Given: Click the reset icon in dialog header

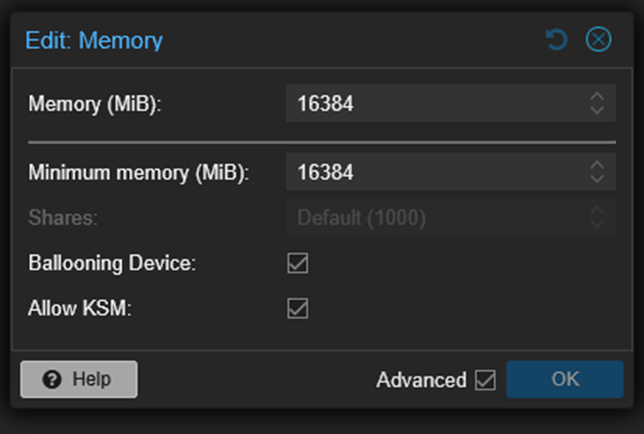Looking at the screenshot, I should (x=555, y=40).
